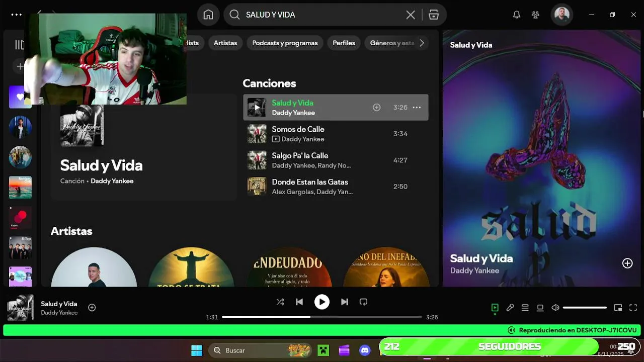Open the first artist circle in Artistas
644x362 pixels.
(x=94, y=267)
